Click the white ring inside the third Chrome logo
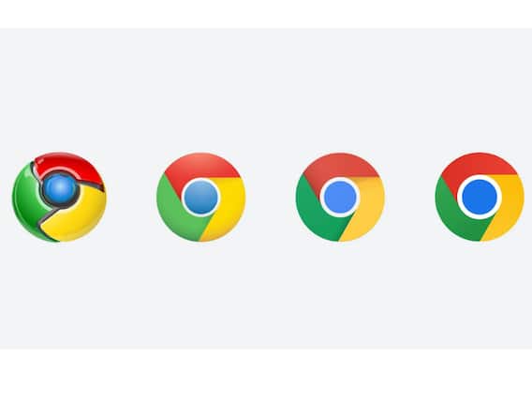 tap(340, 179)
